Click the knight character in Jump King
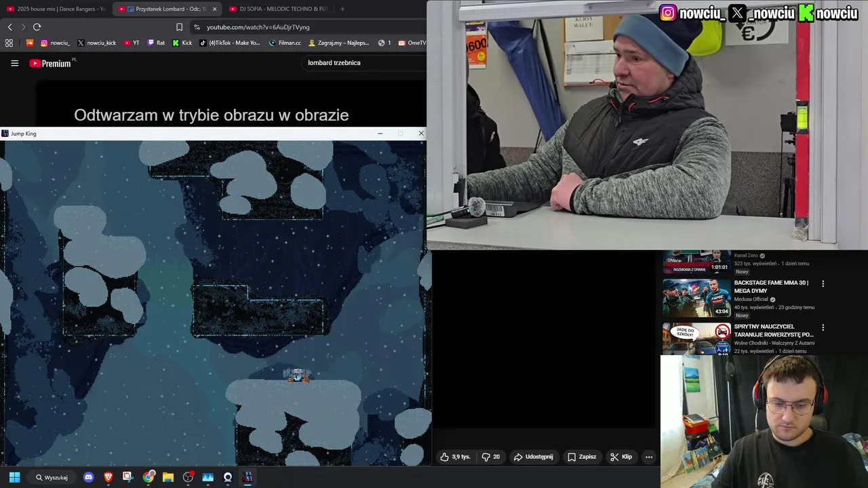Screen dimensions: 868x488 [298, 375]
